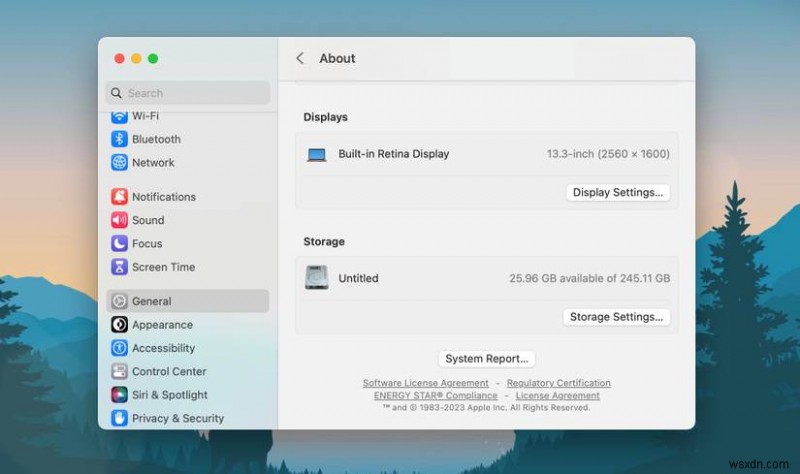
Task: Click the General gear icon
Action: [x=119, y=301]
